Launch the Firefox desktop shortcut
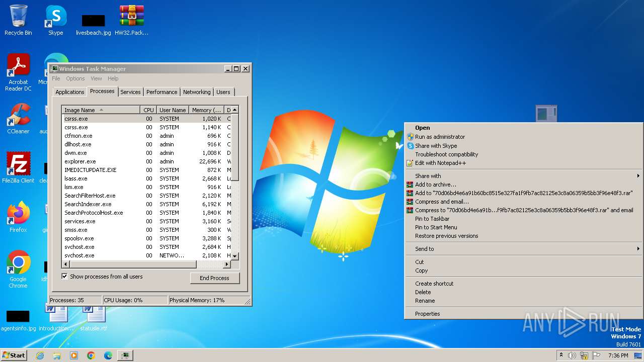Screen dimensions: 644x362 coord(18,217)
